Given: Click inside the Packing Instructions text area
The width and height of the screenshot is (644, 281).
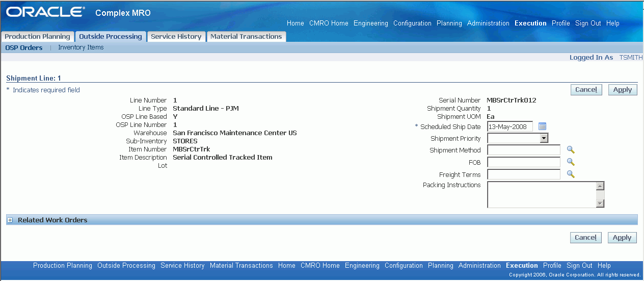Looking at the screenshot, I should [542, 195].
